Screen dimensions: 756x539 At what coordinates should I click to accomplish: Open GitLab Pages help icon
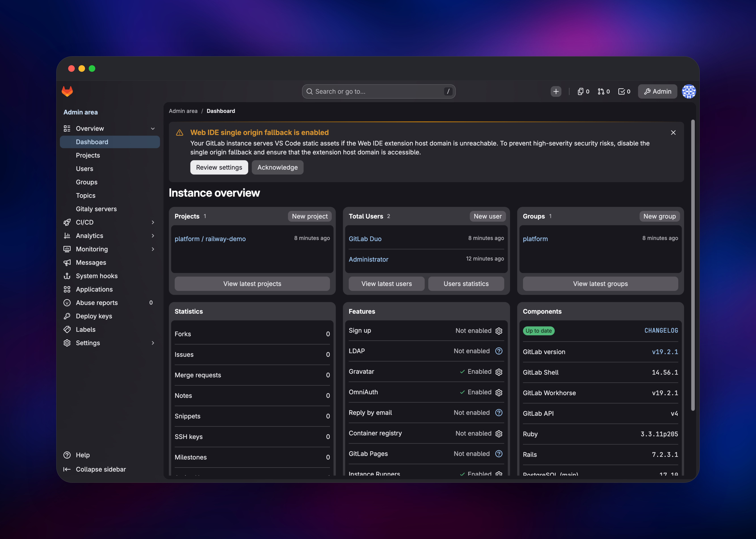[x=499, y=454]
